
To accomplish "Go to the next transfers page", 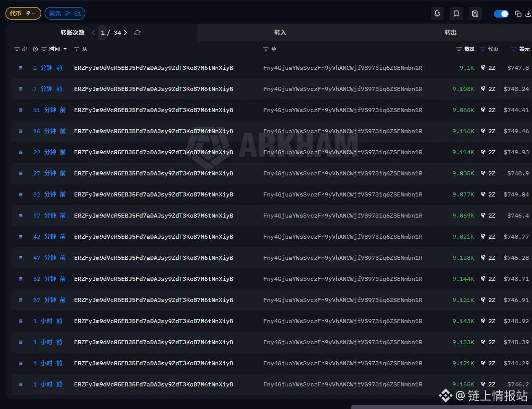I will point(125,33).
